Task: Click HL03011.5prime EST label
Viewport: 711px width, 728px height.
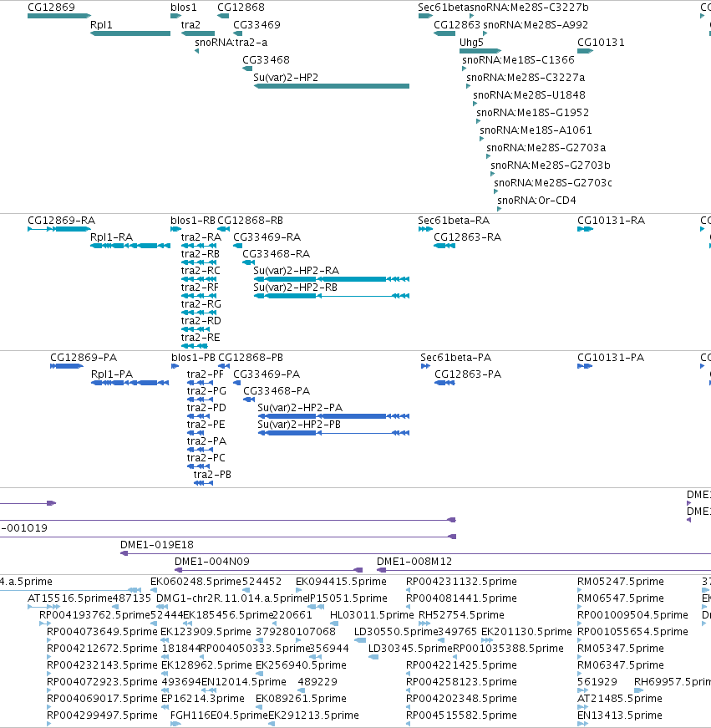Action: click(x=372, y=615)
